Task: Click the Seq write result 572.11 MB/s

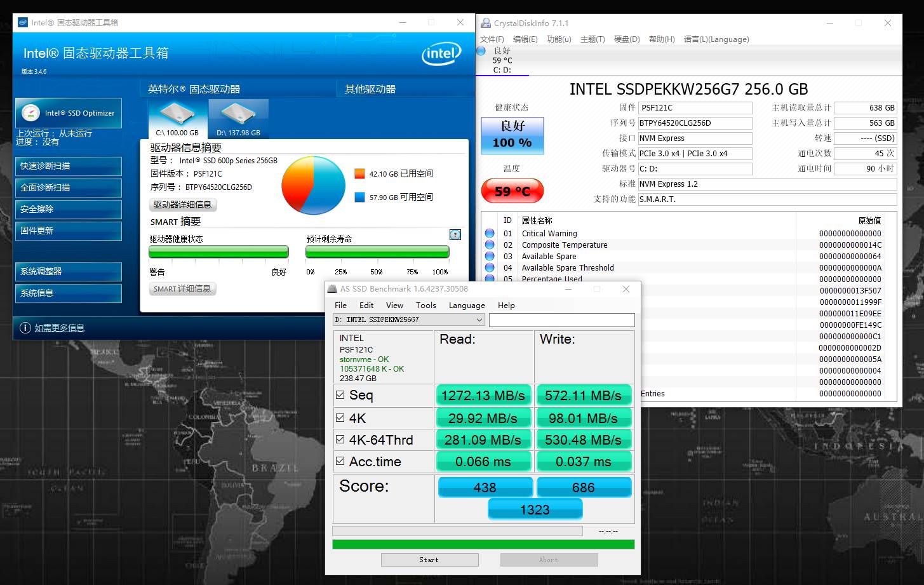Action: [584, 395]
